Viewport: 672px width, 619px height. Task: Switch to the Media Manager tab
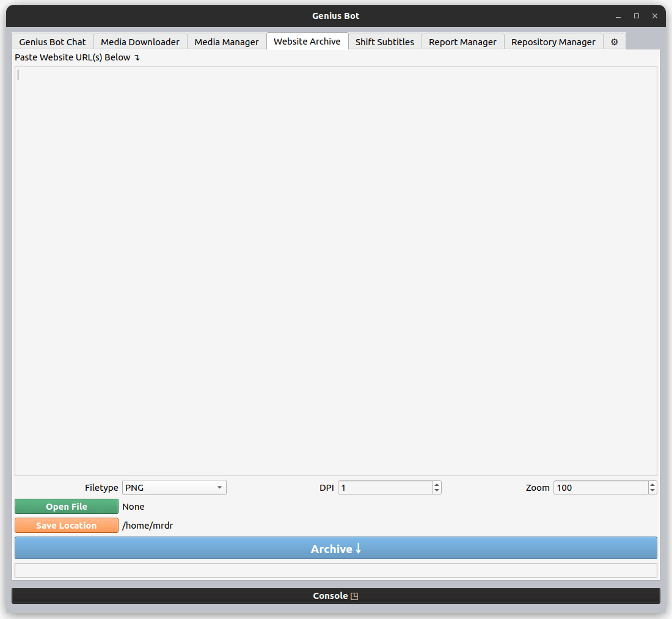(x=227, y=42)
